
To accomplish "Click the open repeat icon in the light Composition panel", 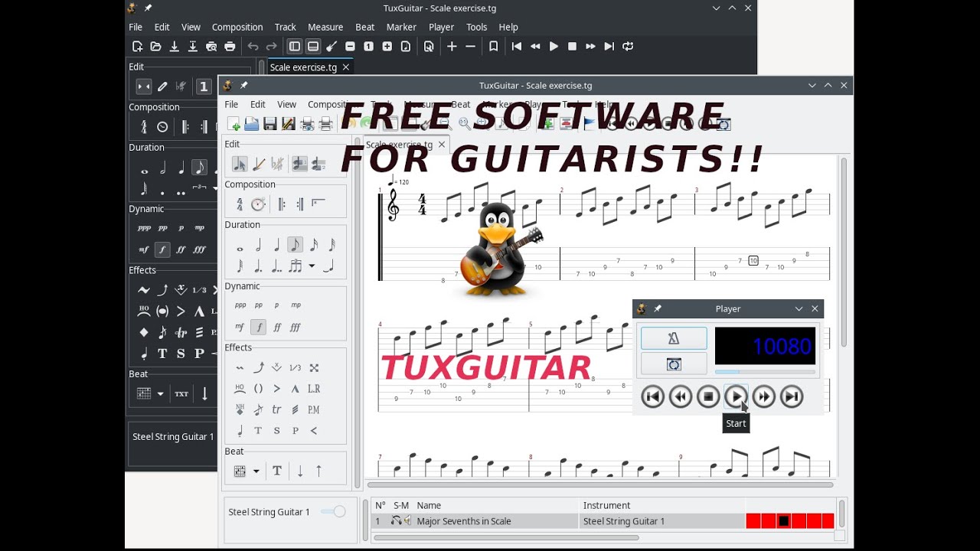I will click(x=281, y=204).
